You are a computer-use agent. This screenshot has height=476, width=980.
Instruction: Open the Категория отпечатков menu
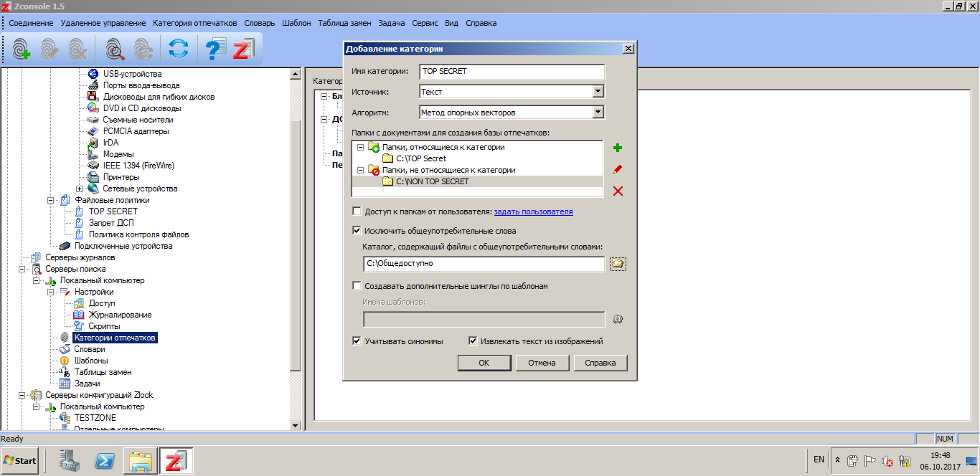[x=196, y=23]
